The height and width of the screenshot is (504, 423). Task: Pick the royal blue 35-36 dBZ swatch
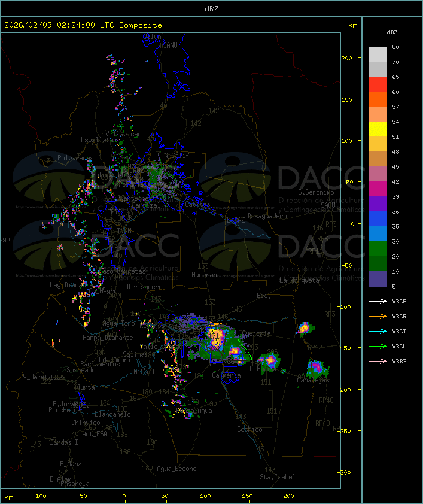[378, 218]
